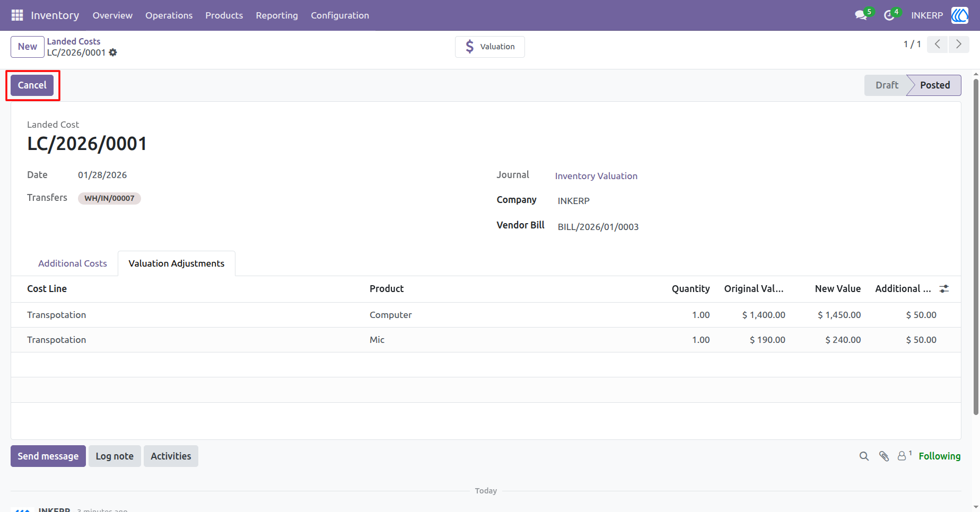
Task: Open the Overview menu
Action: (112, 15)
